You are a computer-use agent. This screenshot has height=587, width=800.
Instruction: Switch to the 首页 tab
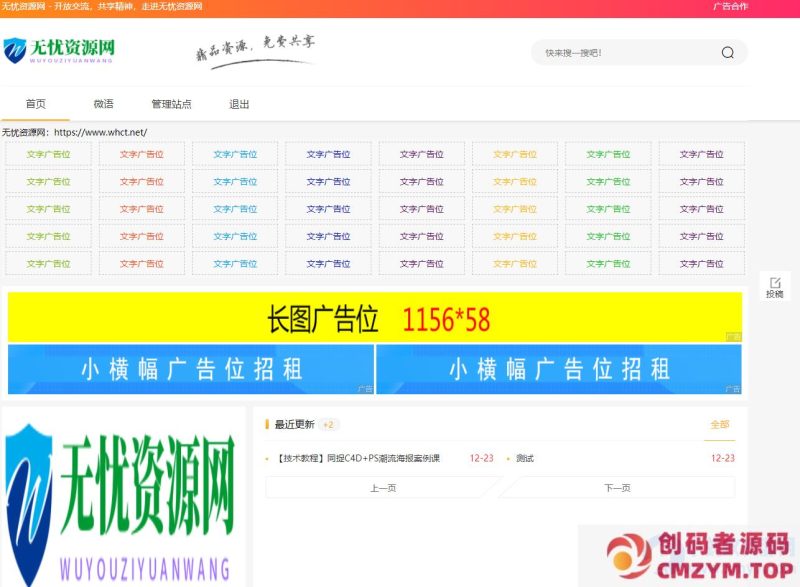click(x=37, y=103)
